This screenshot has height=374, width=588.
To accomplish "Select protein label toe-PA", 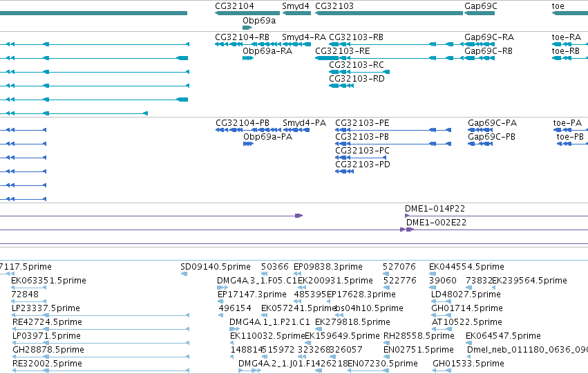I will click(567, 123).
